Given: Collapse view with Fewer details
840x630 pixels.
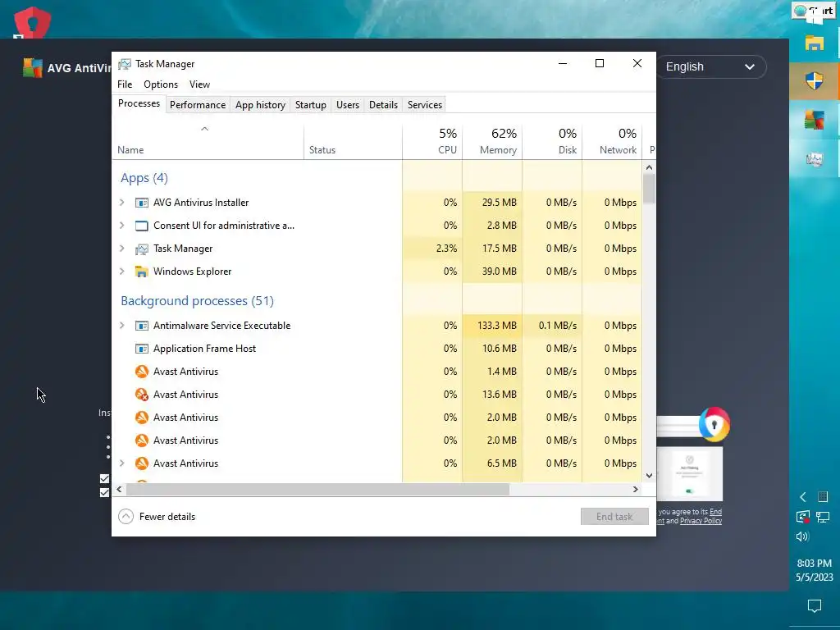Looking at the screenshot, I should coord(157,517).
